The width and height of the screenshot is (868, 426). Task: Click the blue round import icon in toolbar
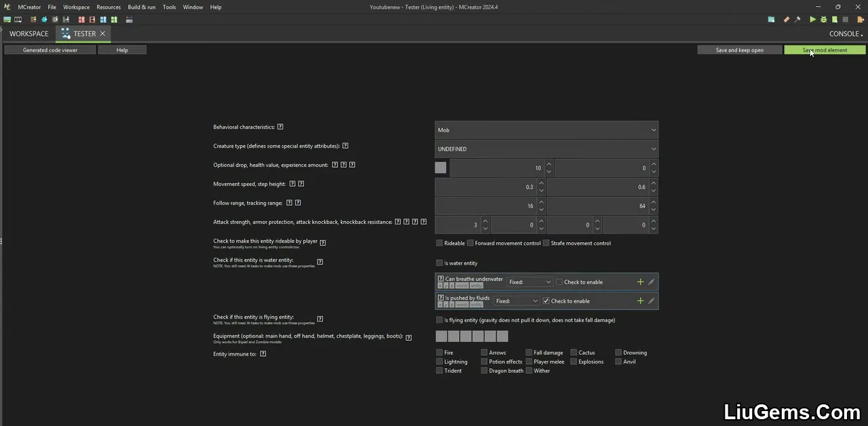(x=45, y=20)
